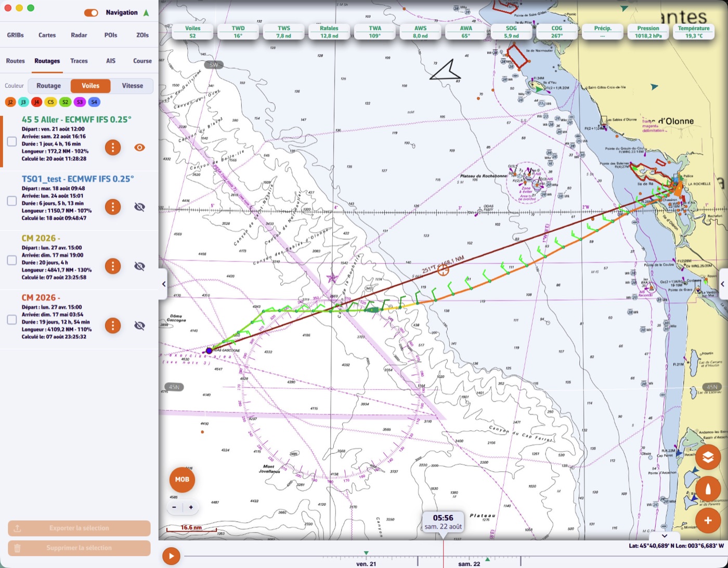728x568 pixels.
Task: Switch to the AIS tab
Action: point(111,61)
